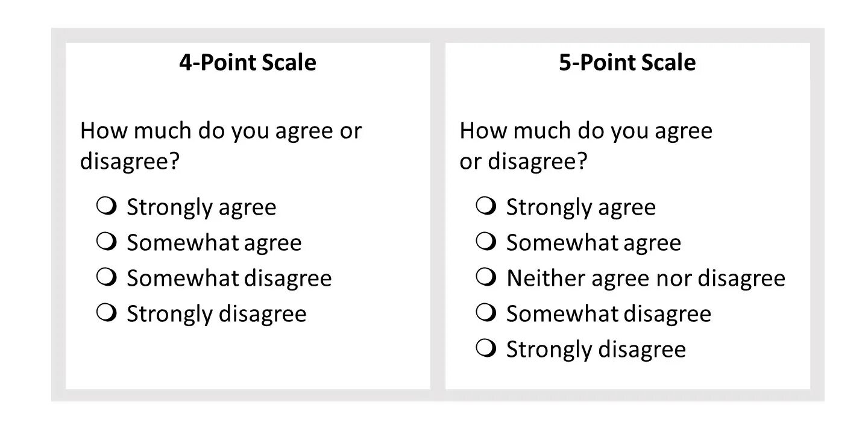This screenshot has width=868, height=434.
Task: Click the Strongly agree label in 4-Point panel
Action: pos(201,208)
